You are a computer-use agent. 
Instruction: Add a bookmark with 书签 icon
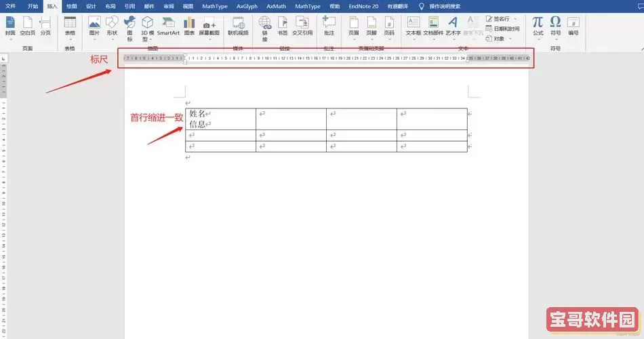283,26
